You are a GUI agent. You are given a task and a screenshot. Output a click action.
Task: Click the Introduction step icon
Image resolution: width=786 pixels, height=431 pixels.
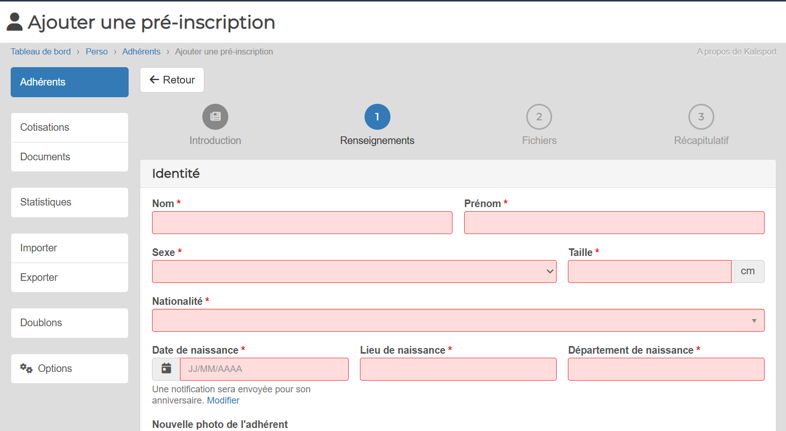click(x=215, y=117)
